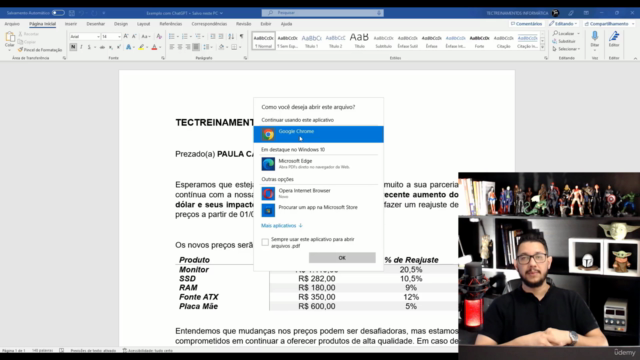The width and height of the screenshot is (640, 360).
Task: Click the clear formatting icon
Action: (159, 36)
